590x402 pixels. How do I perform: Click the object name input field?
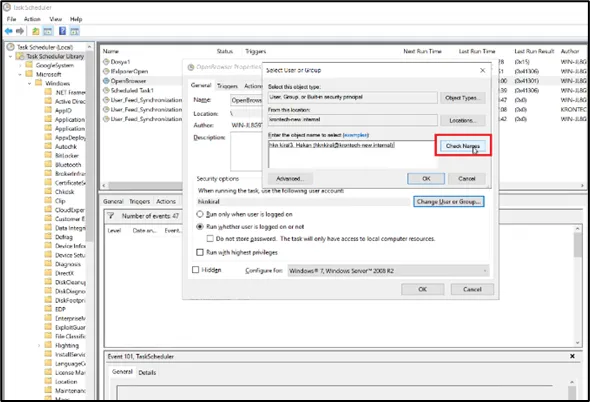352,154
